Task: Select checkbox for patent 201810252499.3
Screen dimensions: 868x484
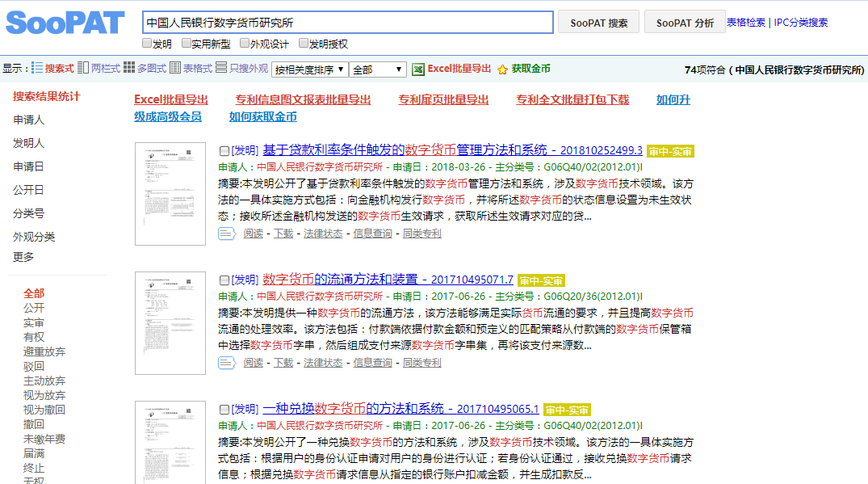Action: coord(224,150)
